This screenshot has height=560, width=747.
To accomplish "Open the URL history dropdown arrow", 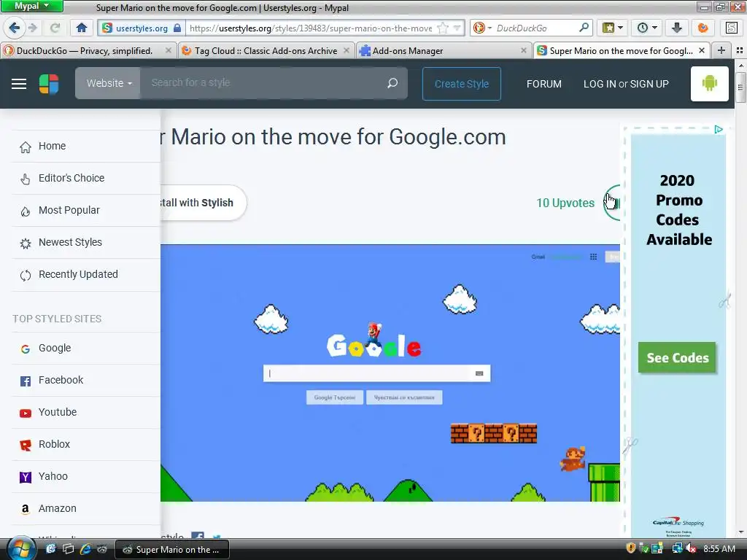I will pos(457,28).
